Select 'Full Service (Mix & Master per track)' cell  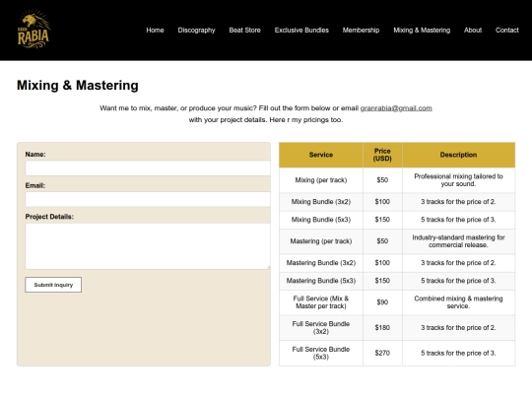[x=321, y=302]
